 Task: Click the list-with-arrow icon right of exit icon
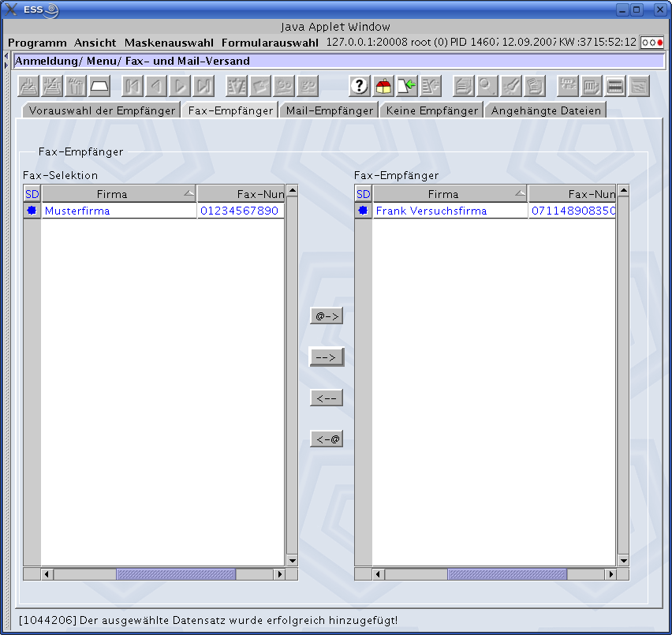click(x=431, y=86)
